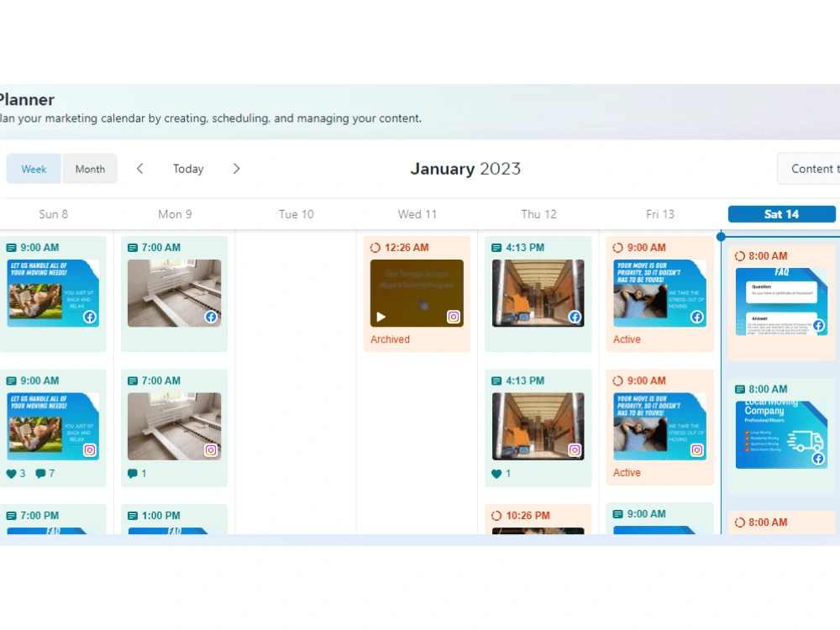Click the Archived status label
Screen dimensions: 840x630
click(x=390, y=339)
